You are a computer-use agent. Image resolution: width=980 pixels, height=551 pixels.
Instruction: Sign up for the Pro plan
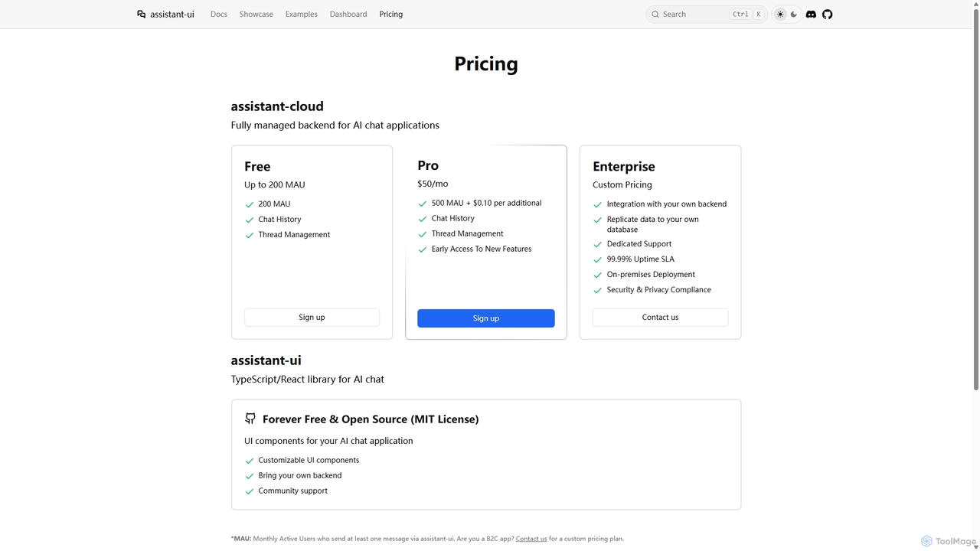coord(486,318)
